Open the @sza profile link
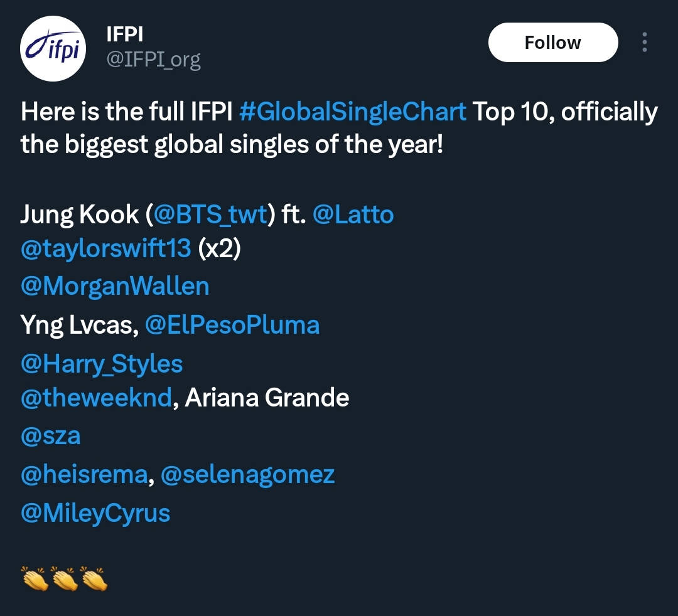 51,436
